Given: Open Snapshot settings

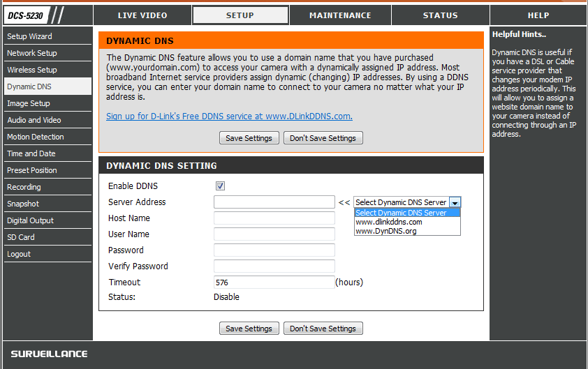Looking at the screenshot, I should click(47, 204).
